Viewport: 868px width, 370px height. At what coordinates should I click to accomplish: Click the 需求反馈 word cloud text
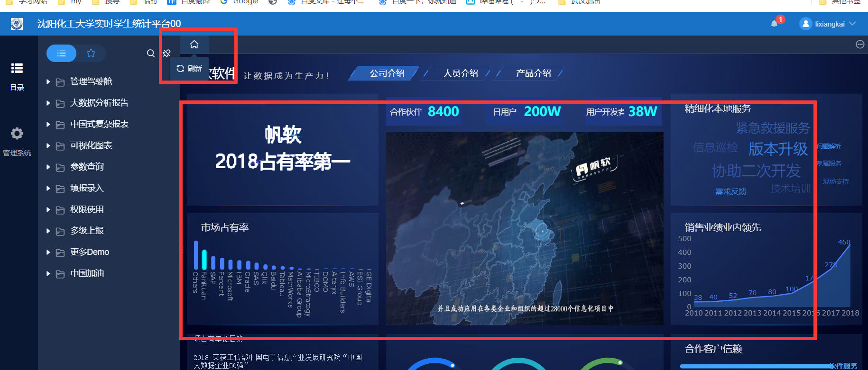click(730, 191)
